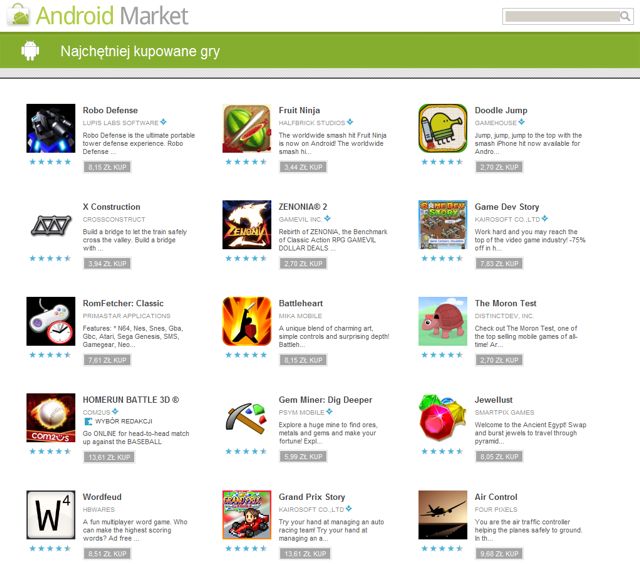Open the Jewellust title link
The image size is (640, 564).
493,400
